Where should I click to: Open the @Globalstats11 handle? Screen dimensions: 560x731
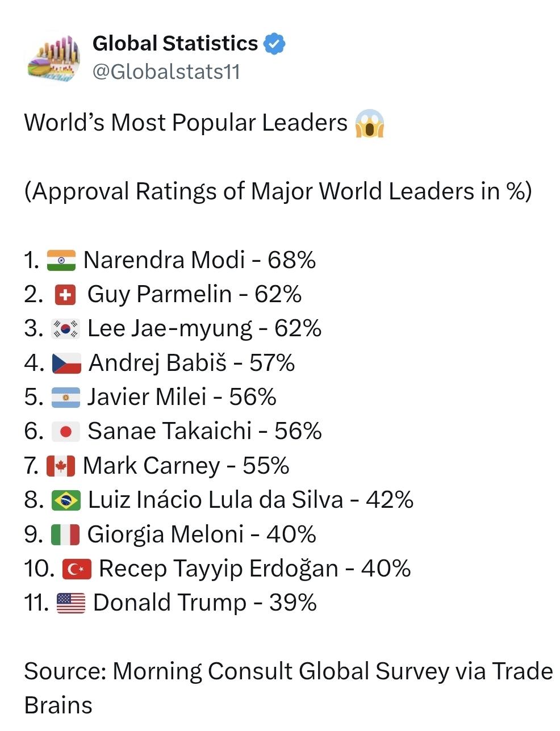[x=166, y=72]
